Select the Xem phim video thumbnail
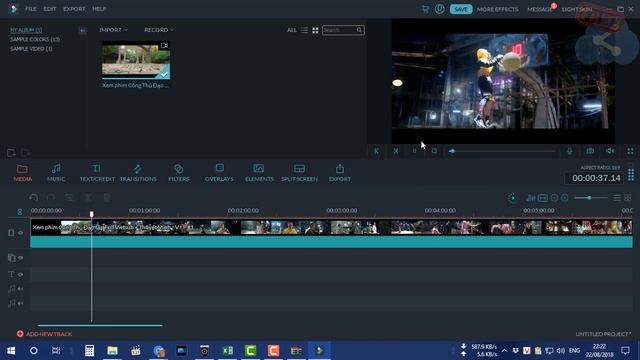 tap(136, 60)
